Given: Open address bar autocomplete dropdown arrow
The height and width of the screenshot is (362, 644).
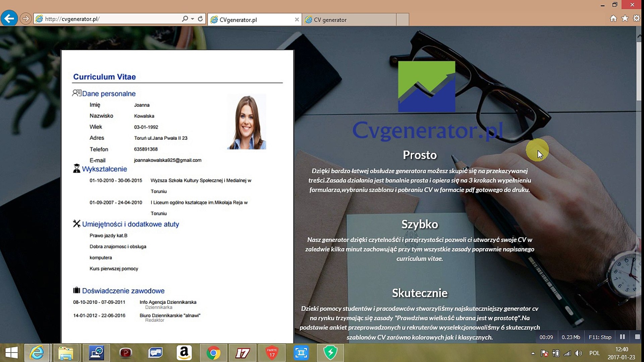Looking at the screenshot, I should [193, 19].
